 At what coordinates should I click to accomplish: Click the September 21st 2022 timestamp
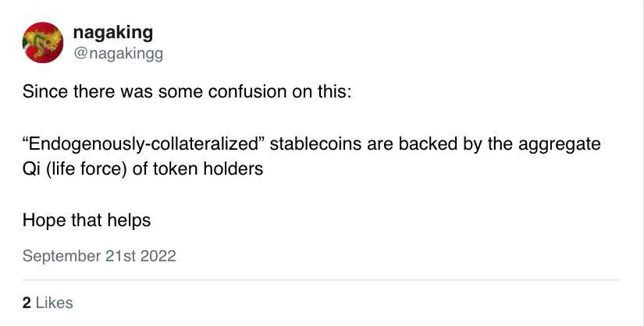click(x=99, y=256)
